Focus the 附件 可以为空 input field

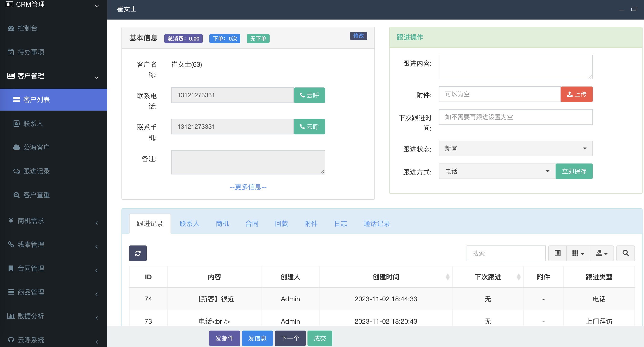499,94
